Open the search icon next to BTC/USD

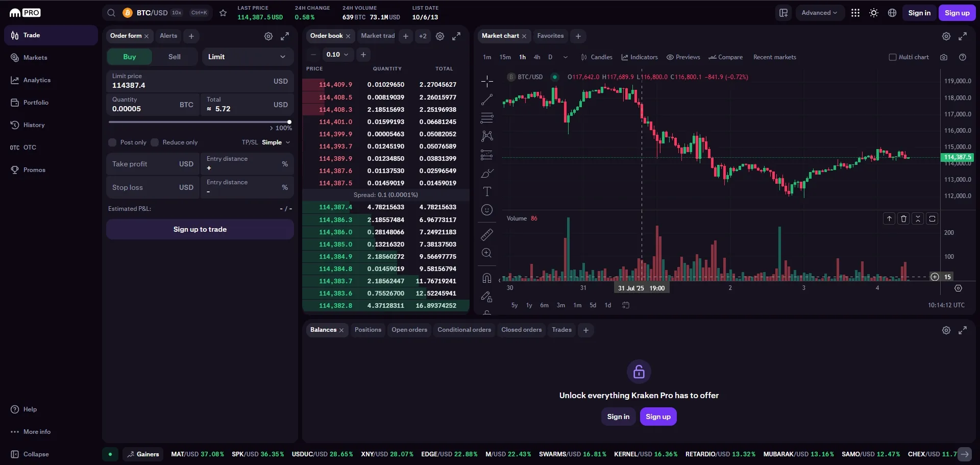111,13
